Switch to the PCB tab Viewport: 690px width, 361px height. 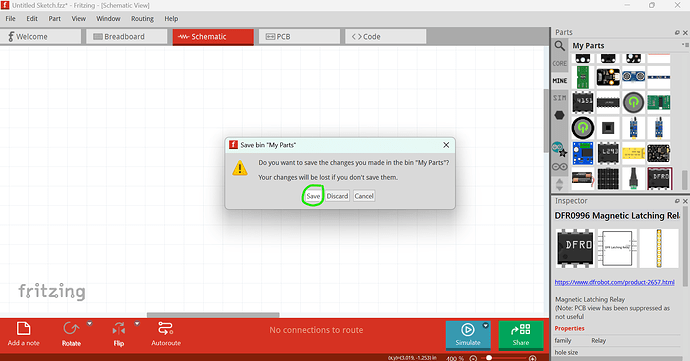(299, 37)
